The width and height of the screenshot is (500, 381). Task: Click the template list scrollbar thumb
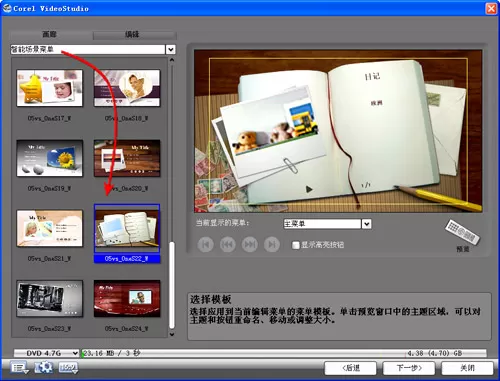(x=172, y=285)
